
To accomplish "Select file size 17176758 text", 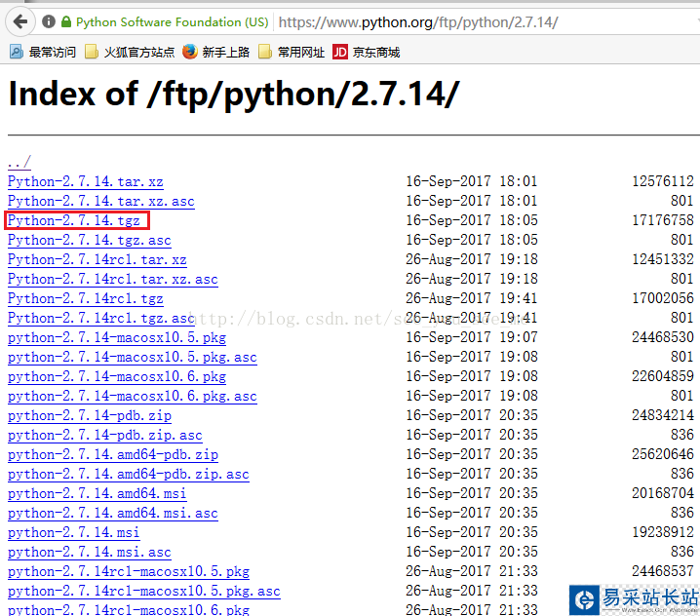I will click(663, 220).
